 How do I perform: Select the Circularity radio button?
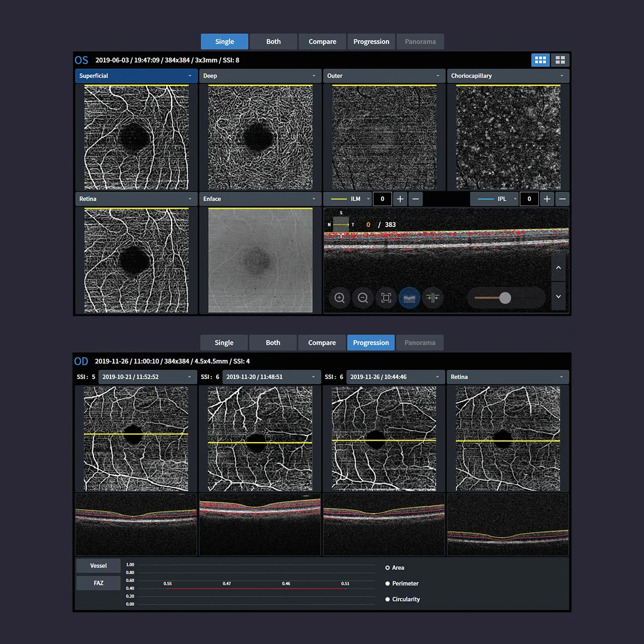(x=387, y=599)
